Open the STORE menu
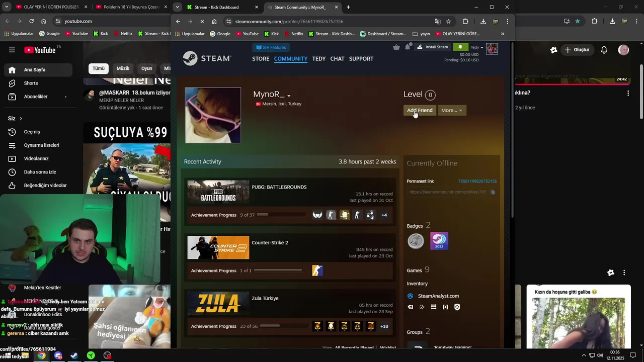The image size is (644, 362). pos(261,59)
